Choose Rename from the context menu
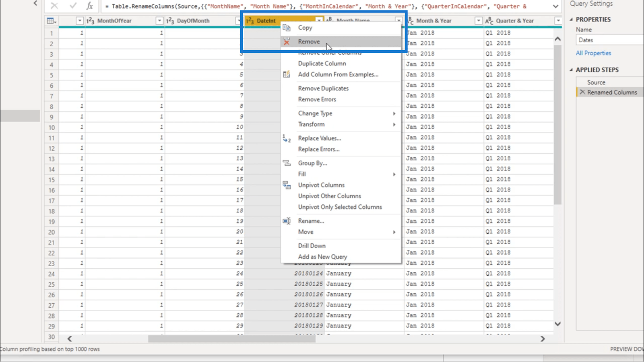 (311, 221)
